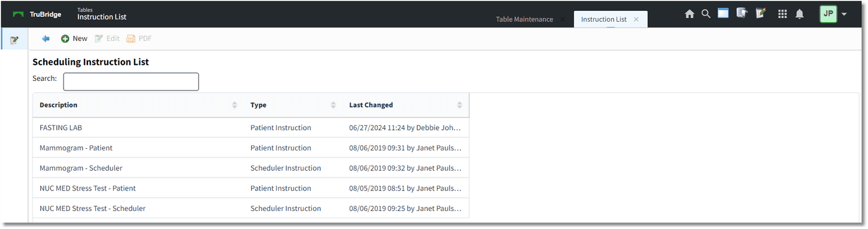Switch to the Table Maintenance tab
This screenshot has height=229, width=868.
[x=524, y=19]
